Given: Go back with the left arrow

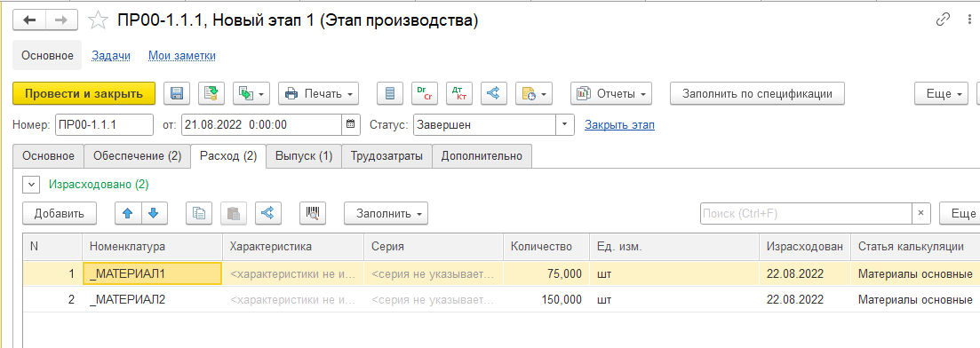Looking at the screenshot, I should coord(29,20).
